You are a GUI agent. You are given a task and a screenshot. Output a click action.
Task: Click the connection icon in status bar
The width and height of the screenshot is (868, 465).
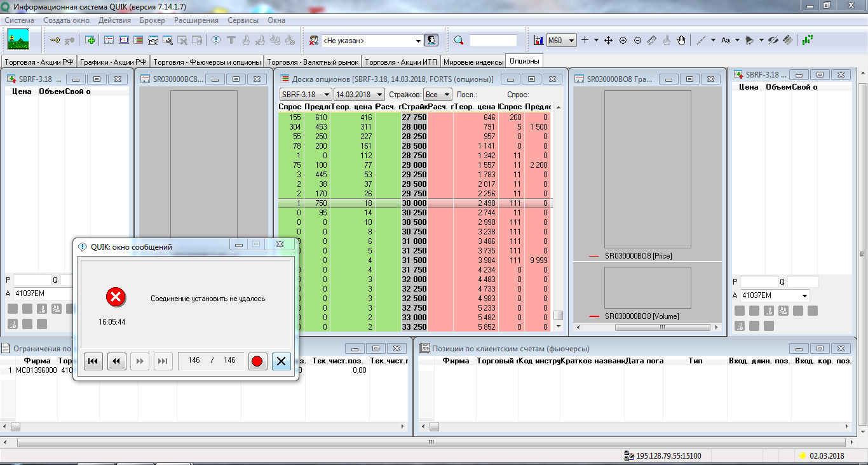(x=629, y=455)
